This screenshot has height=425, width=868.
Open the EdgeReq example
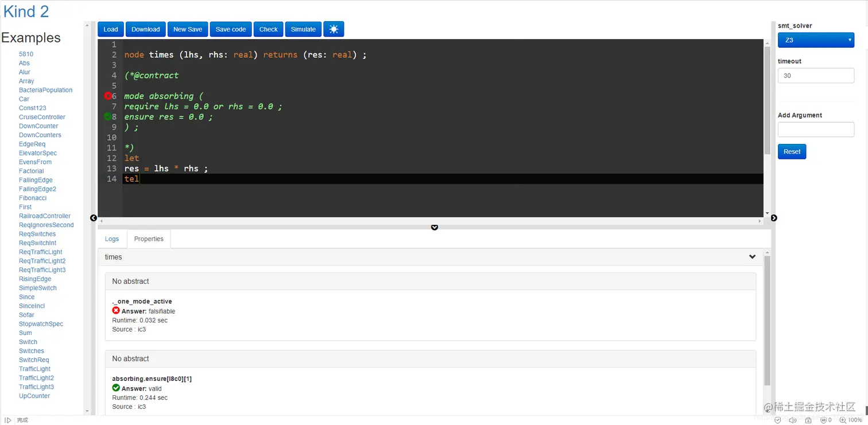pyautogui.click(x=32, y=144)
